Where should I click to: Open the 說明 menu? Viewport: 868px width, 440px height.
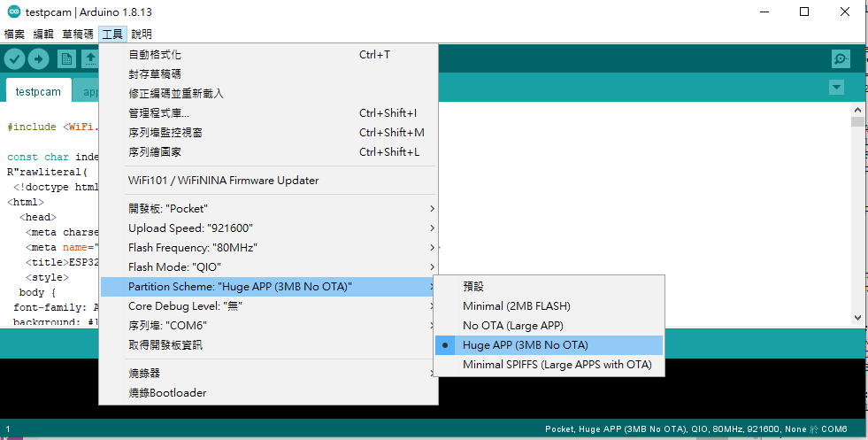142,35
